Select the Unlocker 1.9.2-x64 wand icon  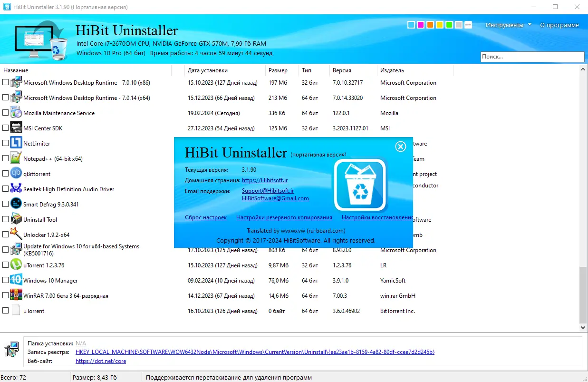tap(16, 235)
